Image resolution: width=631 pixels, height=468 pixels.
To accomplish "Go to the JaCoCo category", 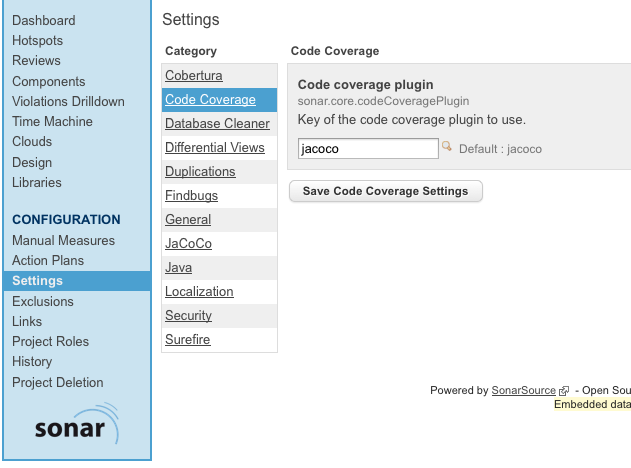I will point(188,243).
